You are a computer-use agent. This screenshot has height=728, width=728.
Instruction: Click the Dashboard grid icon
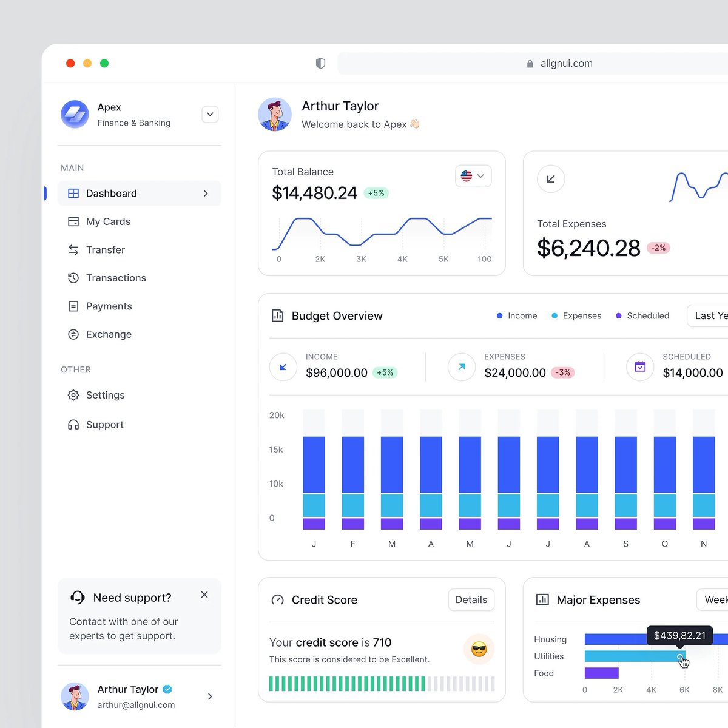(x=73, y=194)
